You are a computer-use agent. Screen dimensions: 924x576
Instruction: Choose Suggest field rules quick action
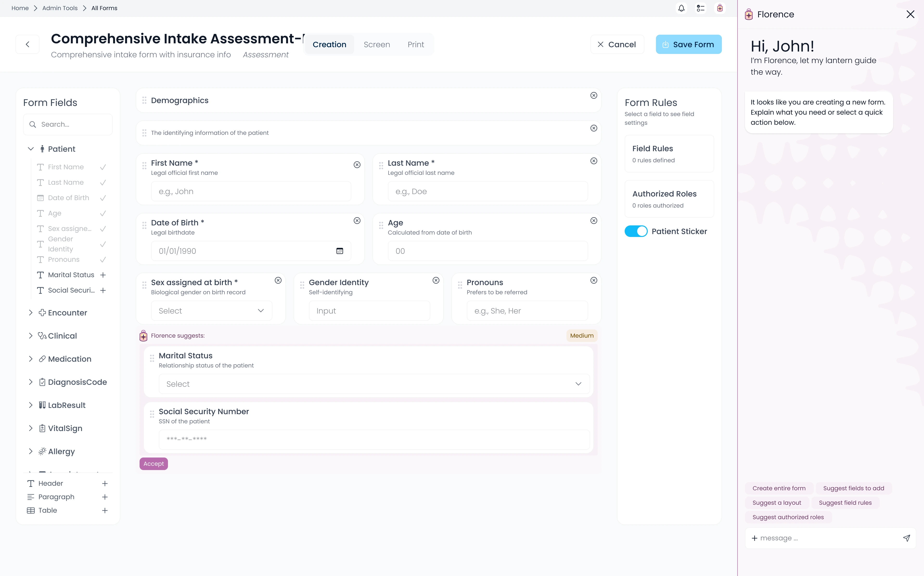(x=845, y=503)
